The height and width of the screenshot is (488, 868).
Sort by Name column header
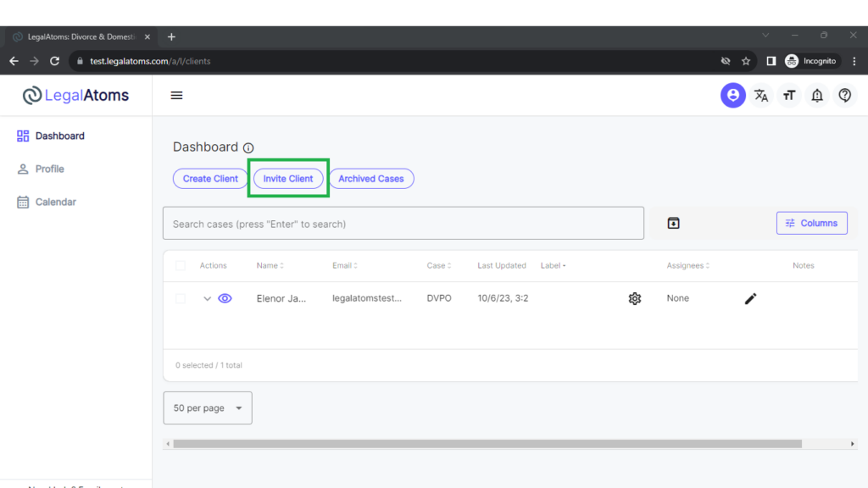[x=270, y=265]
